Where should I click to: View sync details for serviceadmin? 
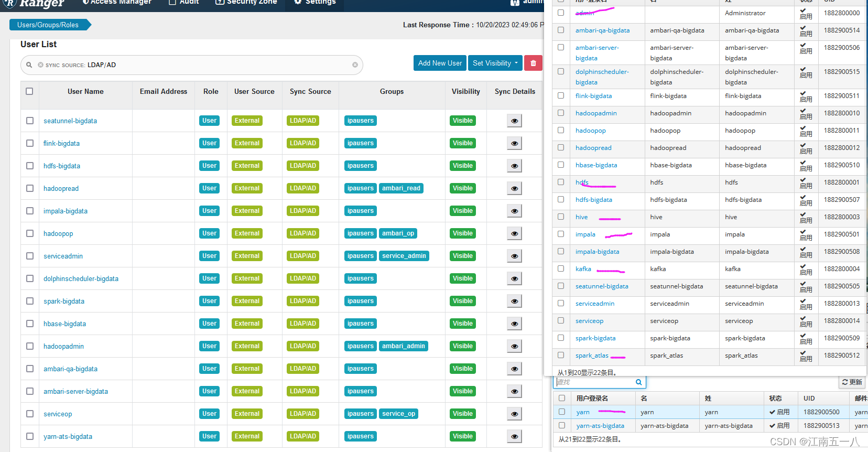[x=515, y=256]
